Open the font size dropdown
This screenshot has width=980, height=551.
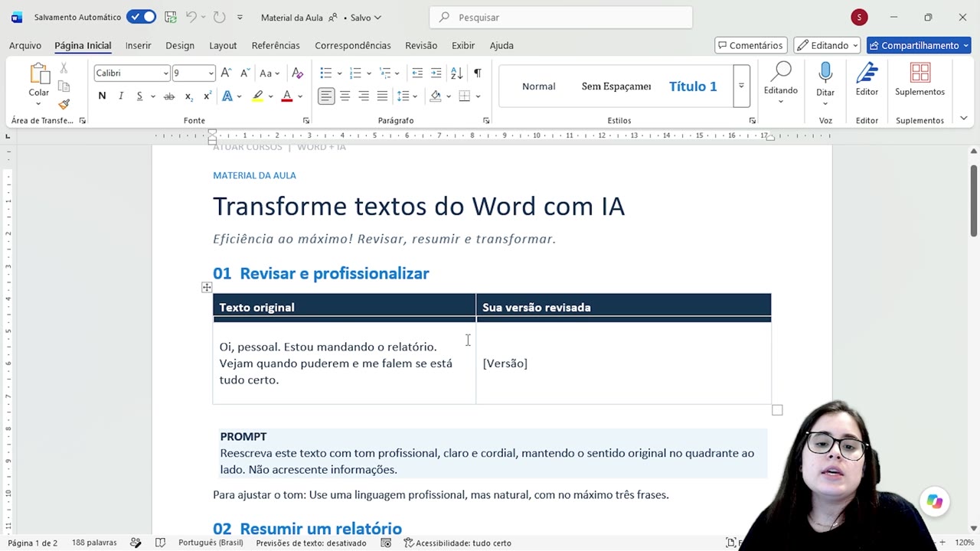point(211,73)
